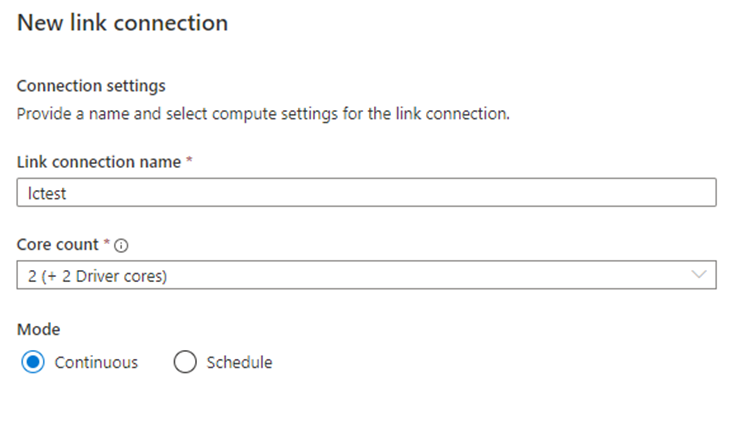
Task: Click the Connection settings heading
Action: (91, 86)
